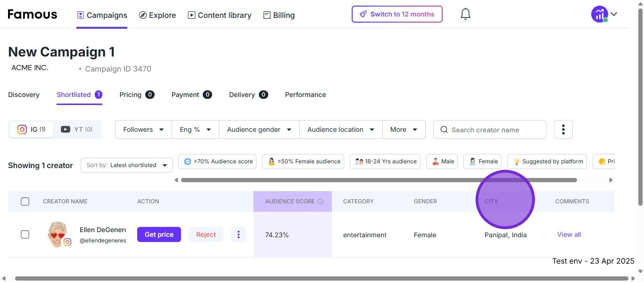The height and width of the screenshot is (282, 644).
Task: Switch to the Pricing tab
Action: click(x=137, y=95)
